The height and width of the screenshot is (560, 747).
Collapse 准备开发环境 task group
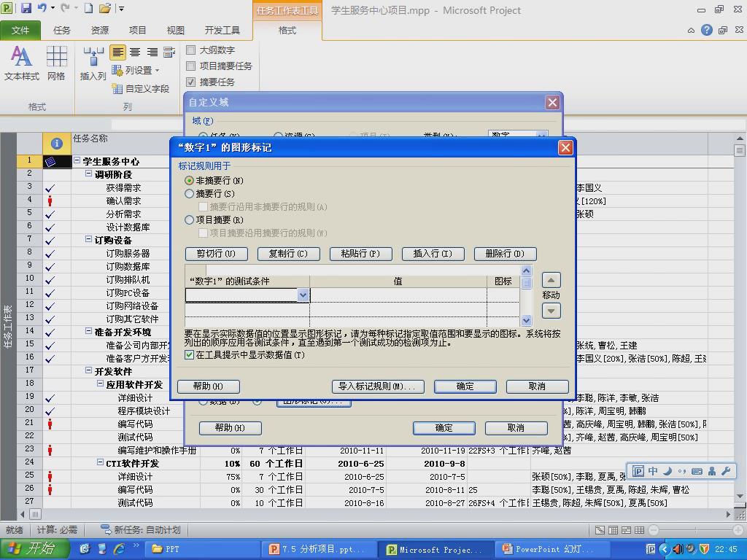pyautogui.click(x=88, y=331)
